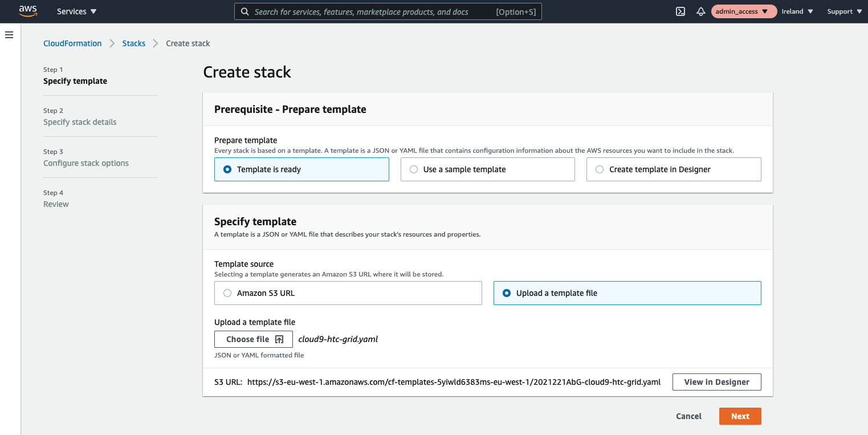Image resolution: width=868 pixels, height=435 pixels.
Task: Navigate to the Stacks breadcrumb link
Action: tap(134, 43)
